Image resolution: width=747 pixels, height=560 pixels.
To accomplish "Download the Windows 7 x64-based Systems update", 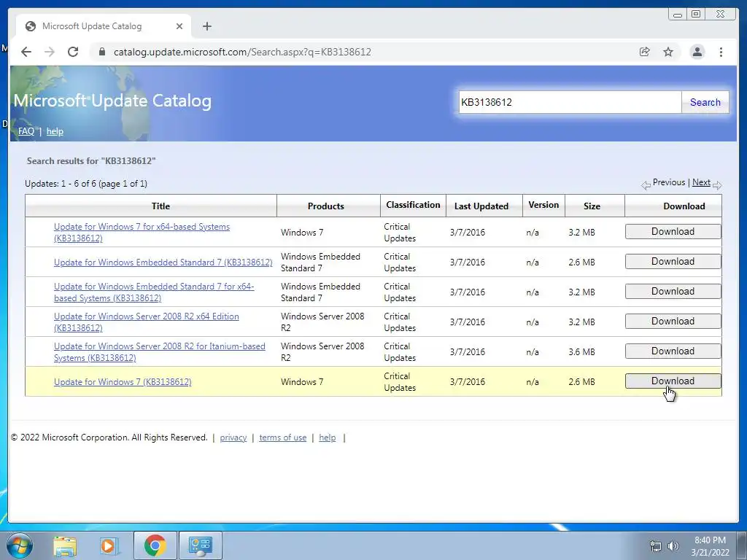I will [x=673, y=231].
